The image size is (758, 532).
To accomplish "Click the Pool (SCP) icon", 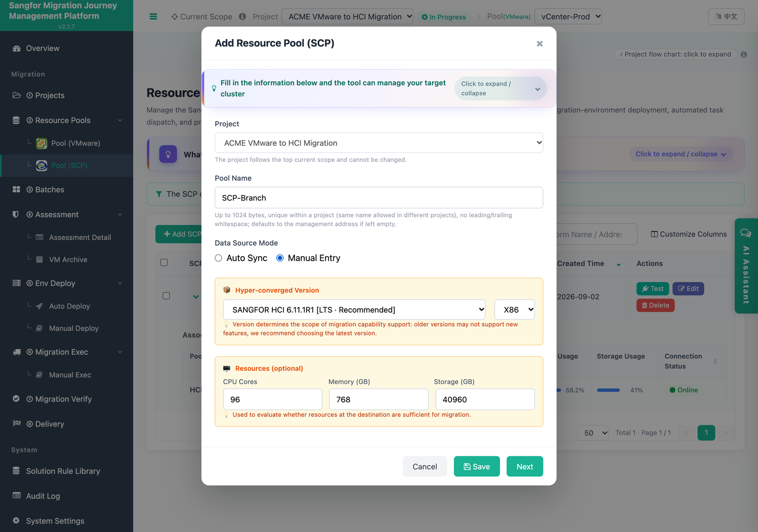I will [42, 165].
